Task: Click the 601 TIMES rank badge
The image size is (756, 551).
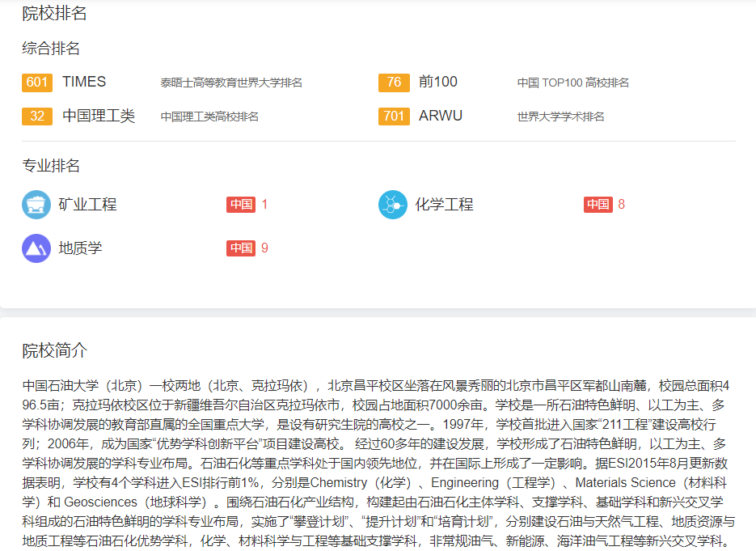Action: pyautogui.click(x=37, y=83)
